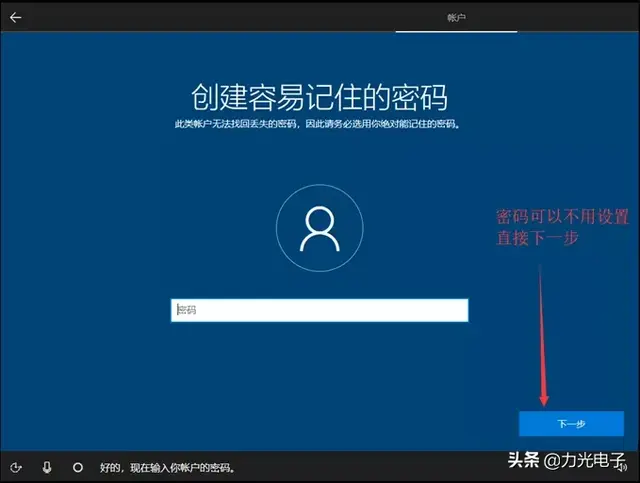The image size is (640, 483).
Task: Click the user avatar silhouette
Action: (320, 229)
